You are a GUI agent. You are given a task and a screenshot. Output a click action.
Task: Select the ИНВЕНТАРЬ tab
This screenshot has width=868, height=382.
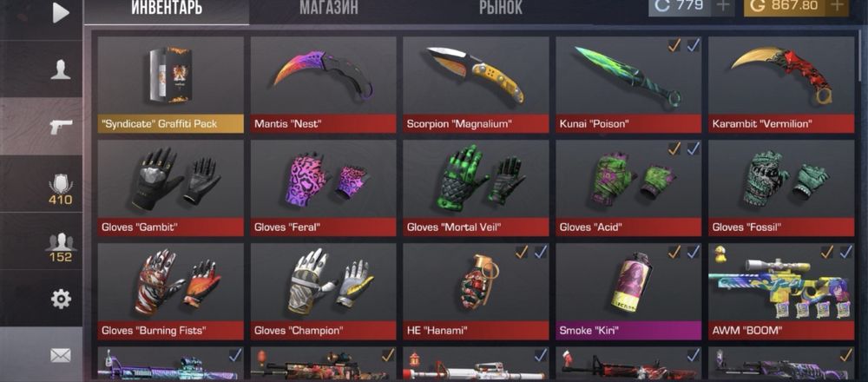click(167, 9)
